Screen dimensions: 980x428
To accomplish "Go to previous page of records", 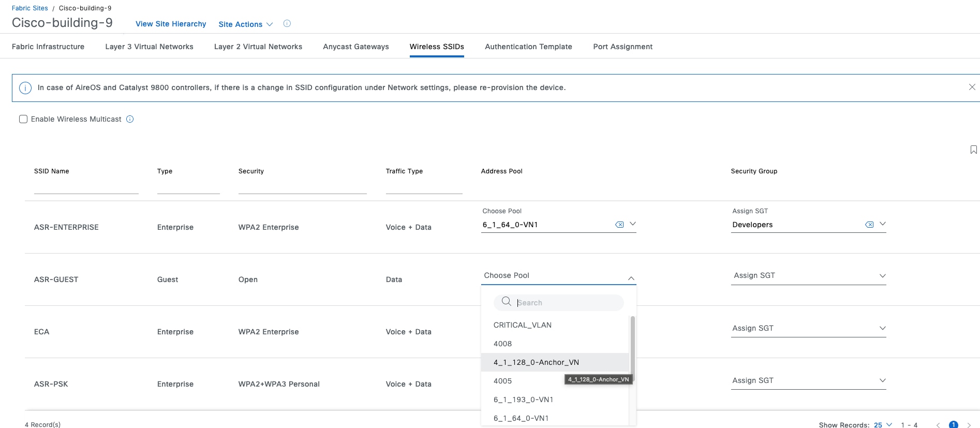I will [x=938, y=425].
